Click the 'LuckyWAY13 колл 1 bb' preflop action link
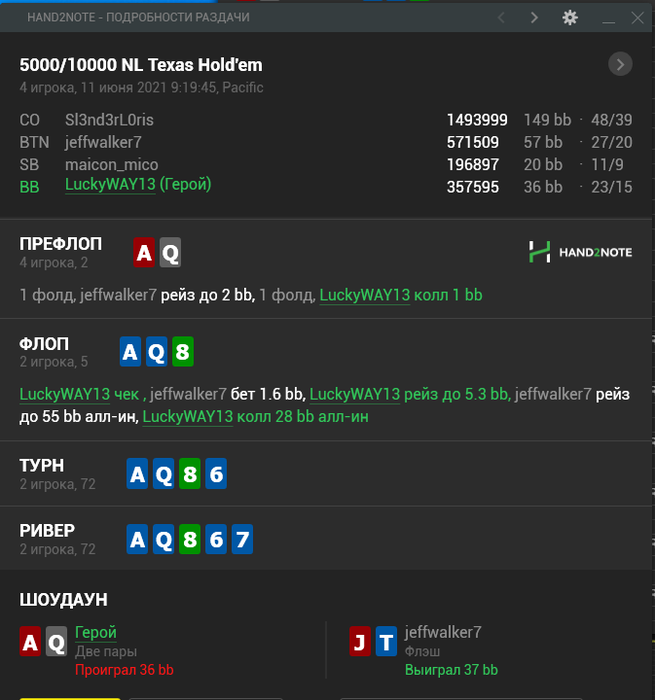The image size is (655, 700). coord(401,295)
